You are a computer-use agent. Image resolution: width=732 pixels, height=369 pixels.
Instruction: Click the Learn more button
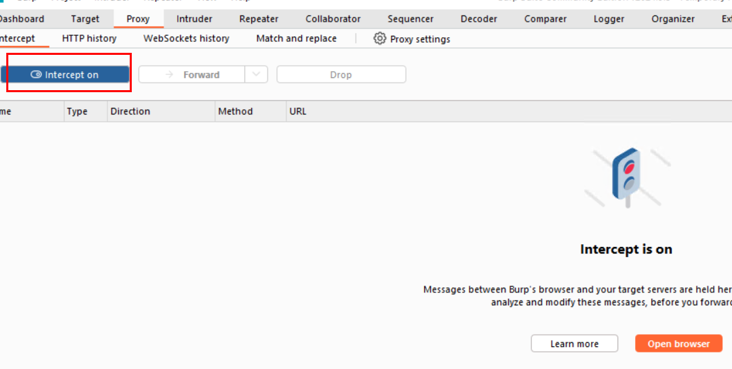574,344
